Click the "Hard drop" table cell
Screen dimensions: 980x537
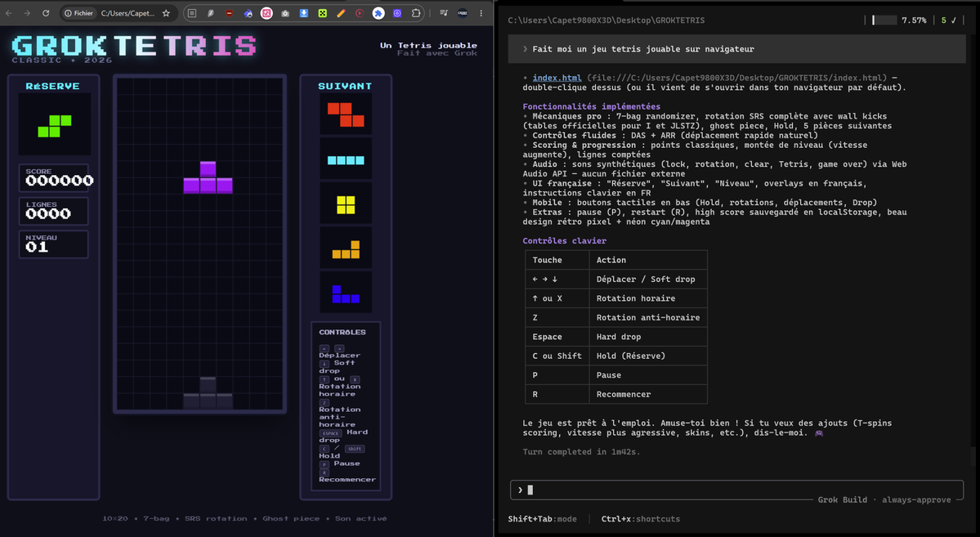(x=648, y=336)
